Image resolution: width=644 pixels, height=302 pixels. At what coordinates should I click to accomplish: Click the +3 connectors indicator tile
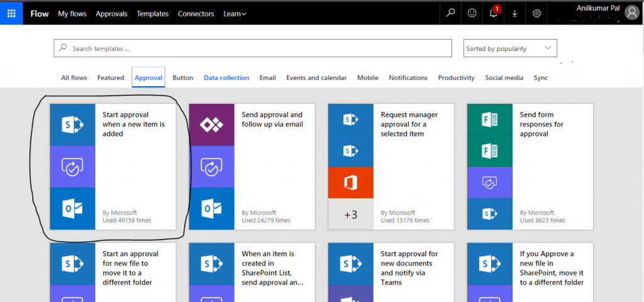(350, 215)
